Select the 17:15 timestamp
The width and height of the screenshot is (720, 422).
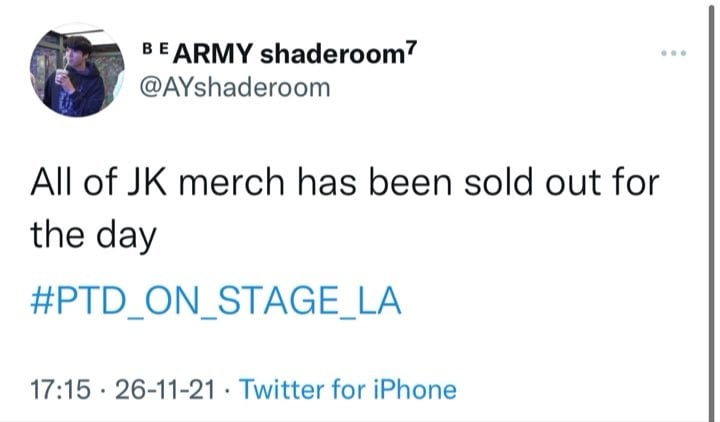61,389
